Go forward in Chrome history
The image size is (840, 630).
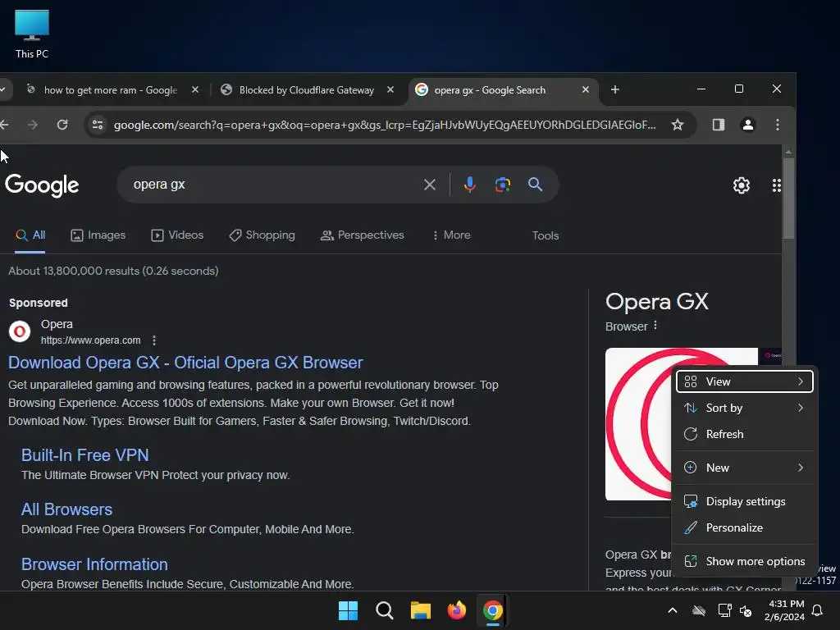[33, 125]
